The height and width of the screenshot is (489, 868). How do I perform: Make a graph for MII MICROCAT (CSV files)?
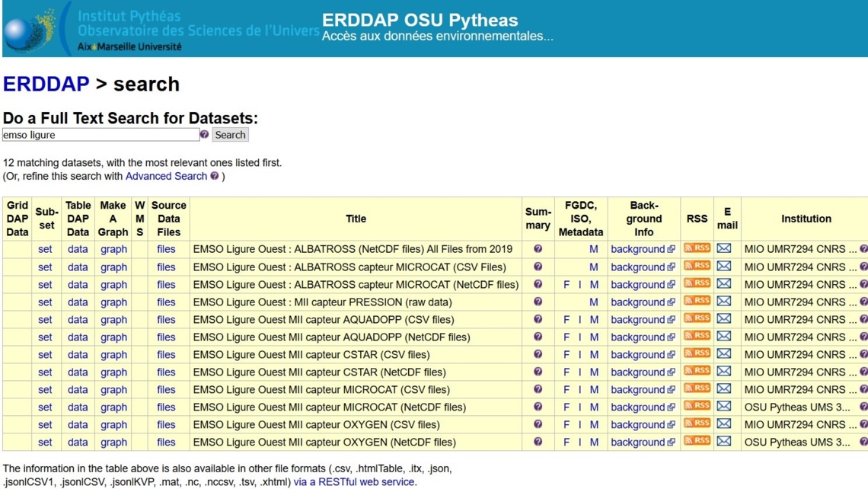[x=113, y=390]
